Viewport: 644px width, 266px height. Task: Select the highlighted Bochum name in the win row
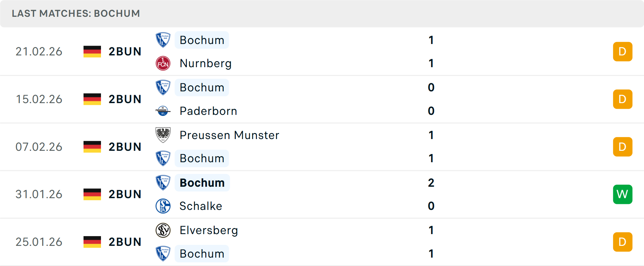pyautogui.click(x=202, y=183)
